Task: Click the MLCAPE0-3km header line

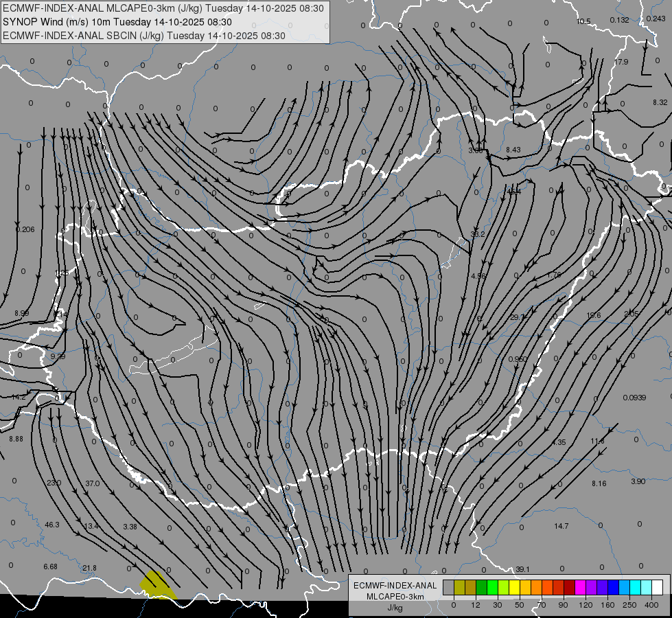Action: click(163, 8)
